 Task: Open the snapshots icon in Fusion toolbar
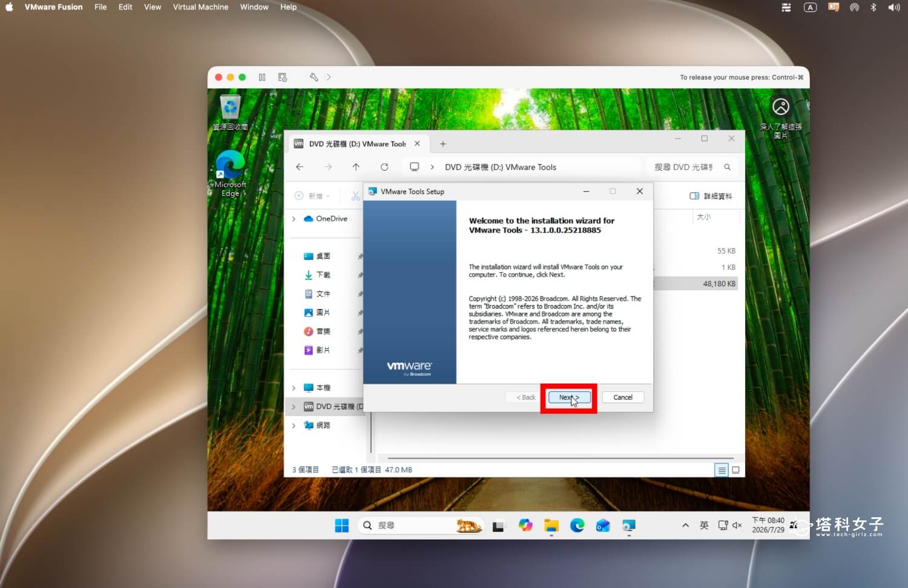tap(282, 77)
